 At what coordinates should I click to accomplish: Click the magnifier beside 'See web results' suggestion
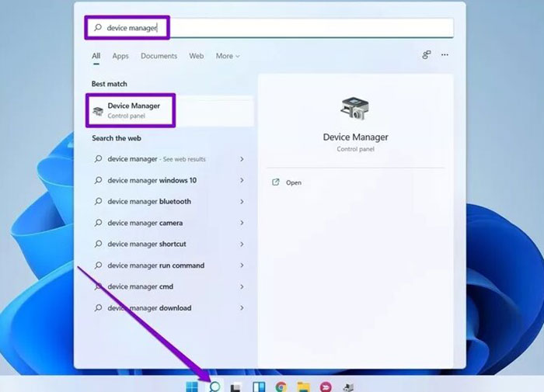99,159
